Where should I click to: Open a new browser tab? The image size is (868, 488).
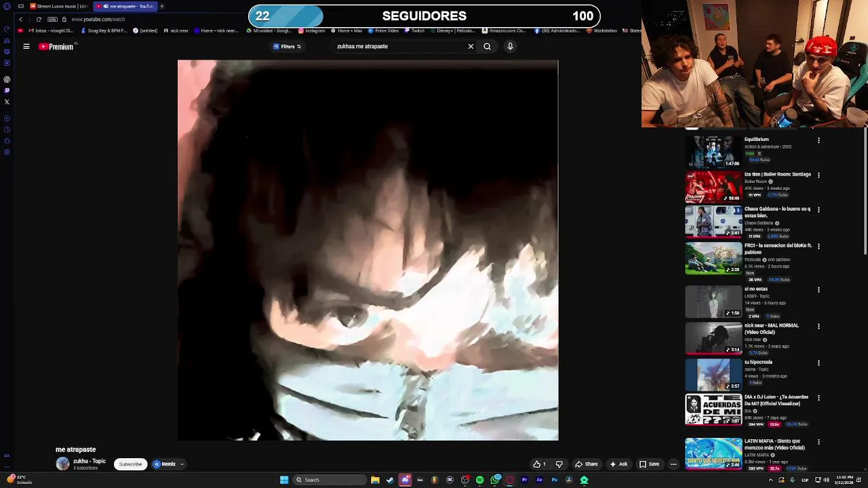coord(162,6)
